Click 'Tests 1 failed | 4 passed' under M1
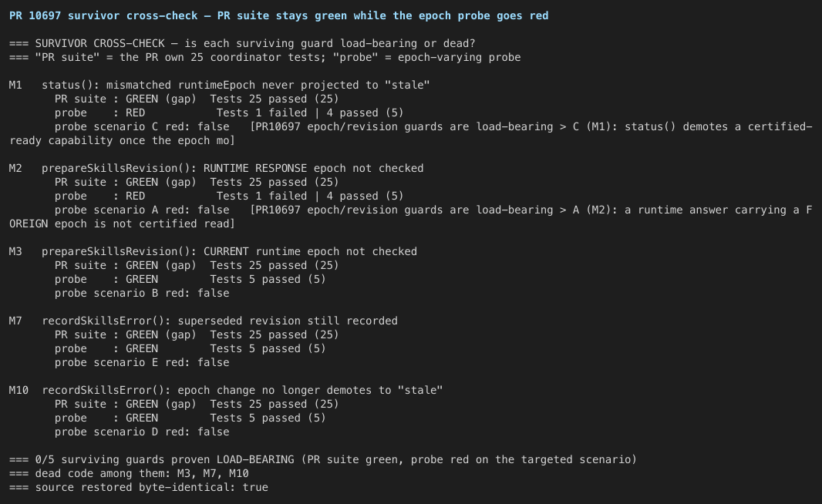This screenshot has height=504, width=822. pos(310,113)
